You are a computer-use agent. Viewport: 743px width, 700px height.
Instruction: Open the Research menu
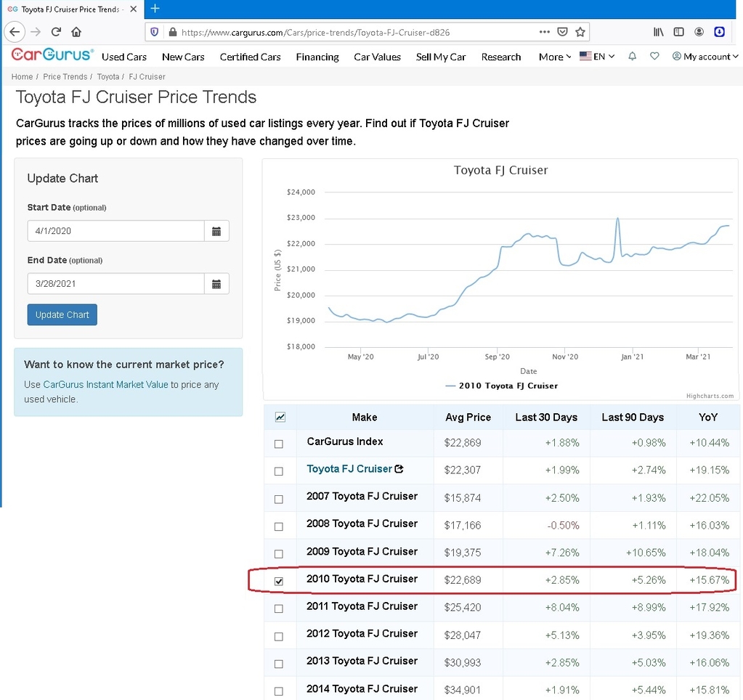tap(501, 57)
